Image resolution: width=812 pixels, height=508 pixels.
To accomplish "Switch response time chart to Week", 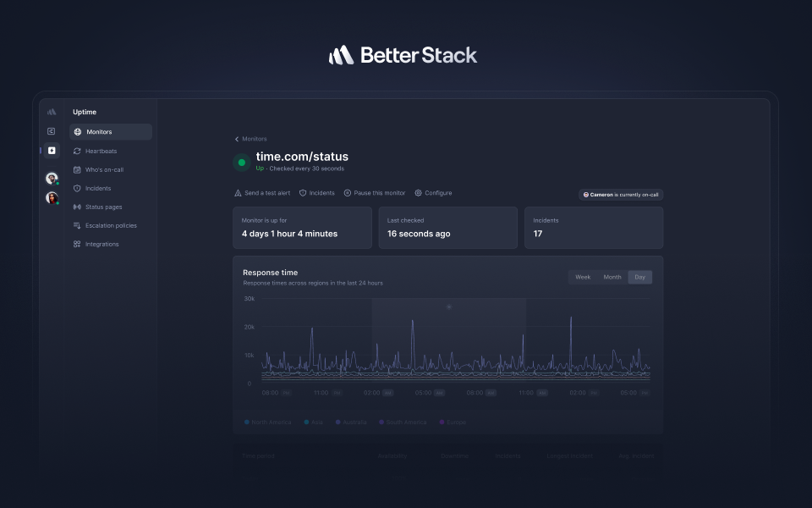I will pyautogui.click(x=583, y=277).
